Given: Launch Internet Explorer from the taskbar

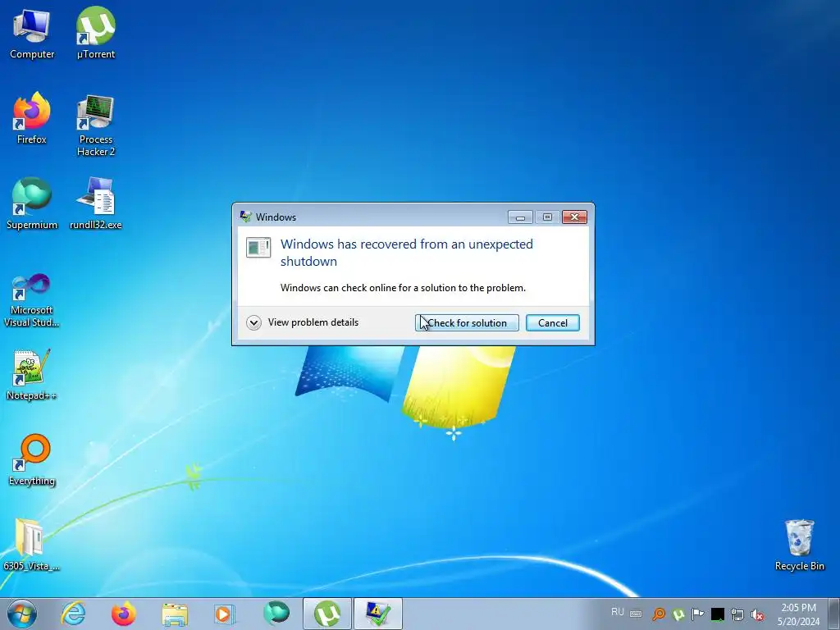Looking at the screenshot, I should 73,614.
